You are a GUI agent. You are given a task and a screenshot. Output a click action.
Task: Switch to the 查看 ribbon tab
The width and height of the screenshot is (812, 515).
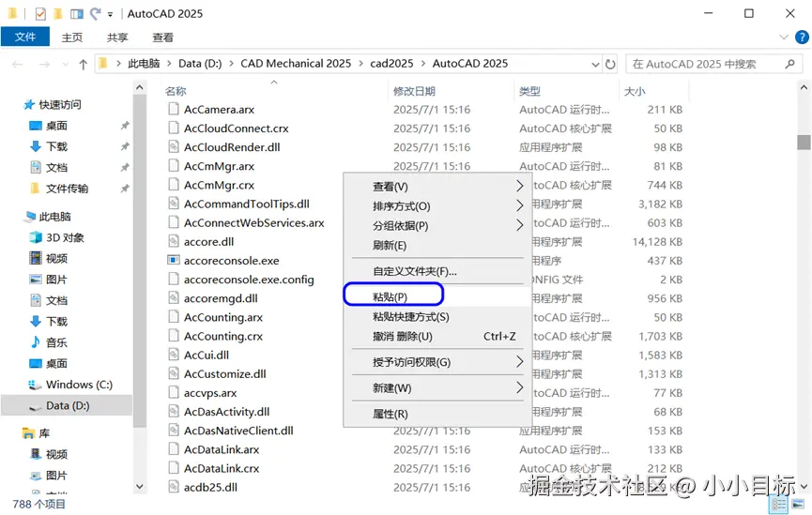click(163, 38)
